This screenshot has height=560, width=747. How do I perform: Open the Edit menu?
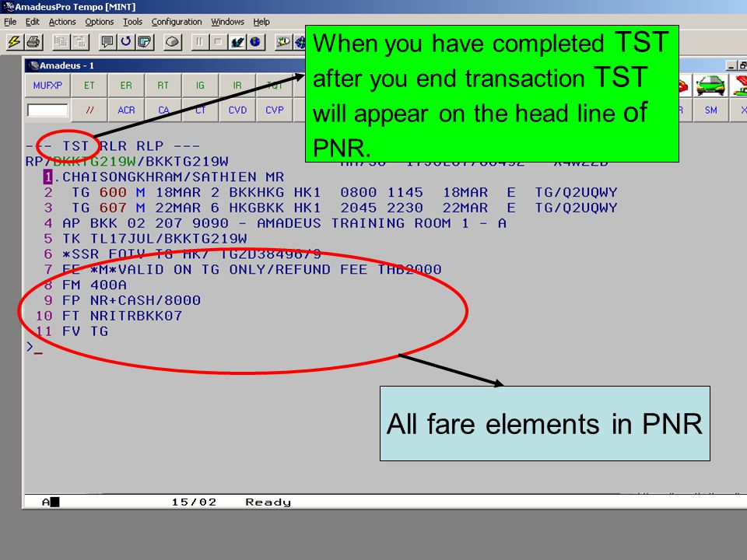pos(33,22)
